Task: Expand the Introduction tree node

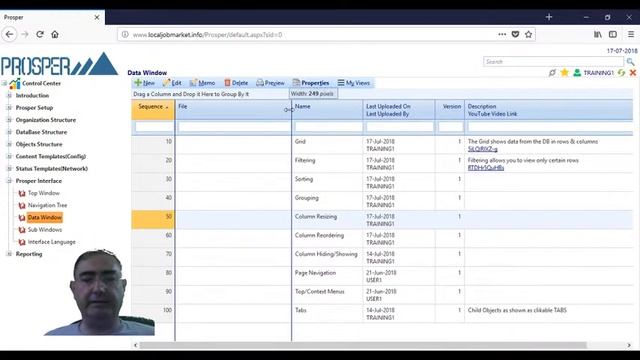Action: 9,96
